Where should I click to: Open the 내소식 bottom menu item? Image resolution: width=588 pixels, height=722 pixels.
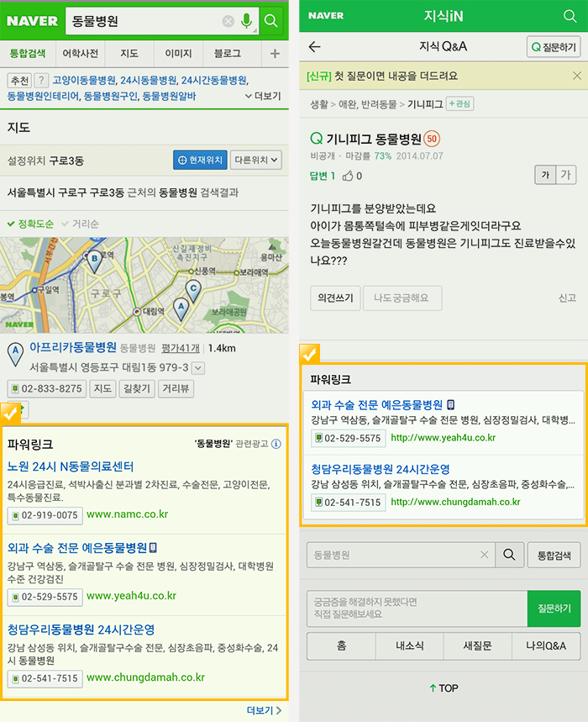click(x=409, y=646)
